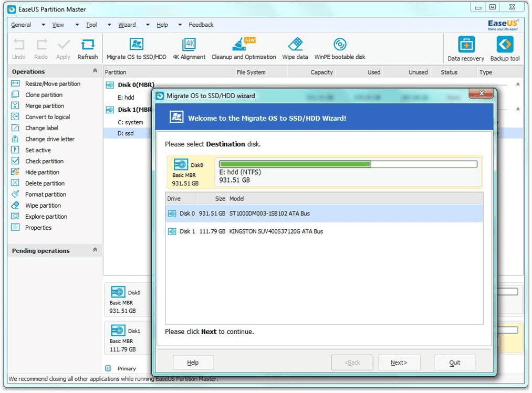Open the Wizard menu dropdown arrow

tap(148, 25)
